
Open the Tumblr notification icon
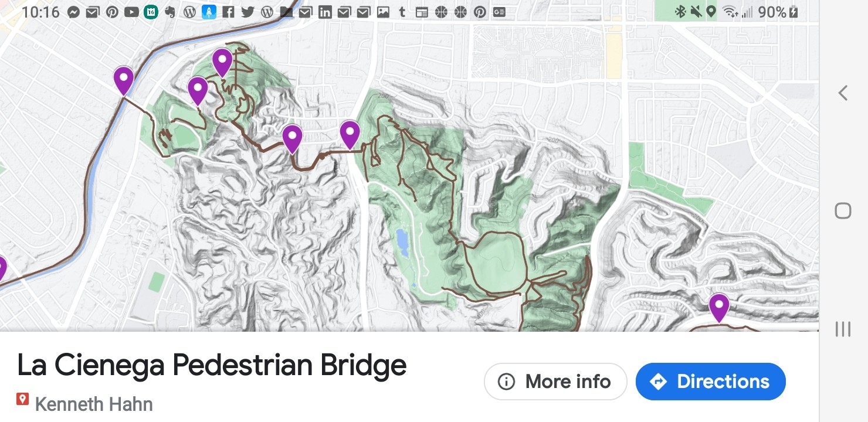[x=402, y=12]
